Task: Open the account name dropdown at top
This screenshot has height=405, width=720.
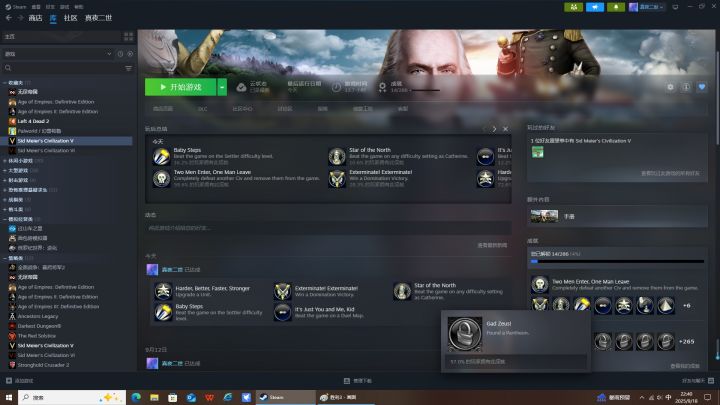Action: [x=647, y=7]
